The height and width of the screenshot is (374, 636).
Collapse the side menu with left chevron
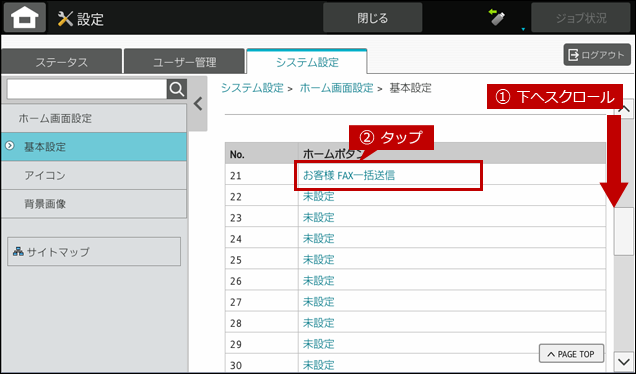(x=198, y=104)
